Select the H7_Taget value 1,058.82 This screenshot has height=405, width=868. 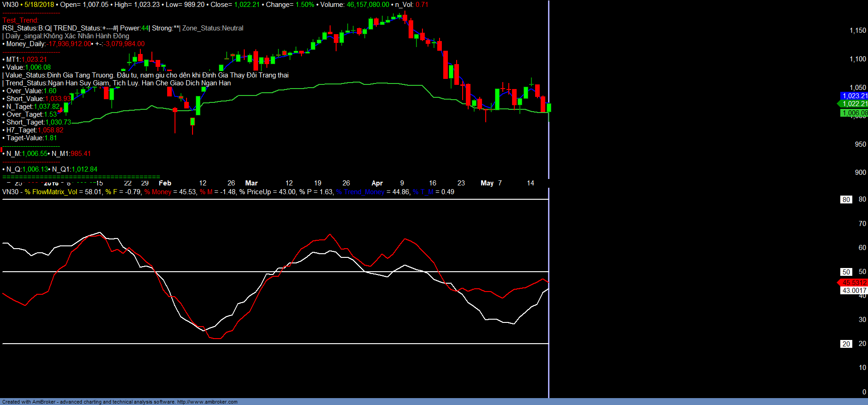(x=50, y=130)
